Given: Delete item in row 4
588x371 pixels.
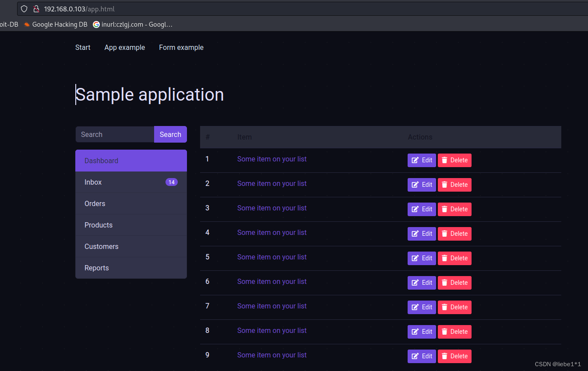Looking at the screenshot, I should point(454,234).
